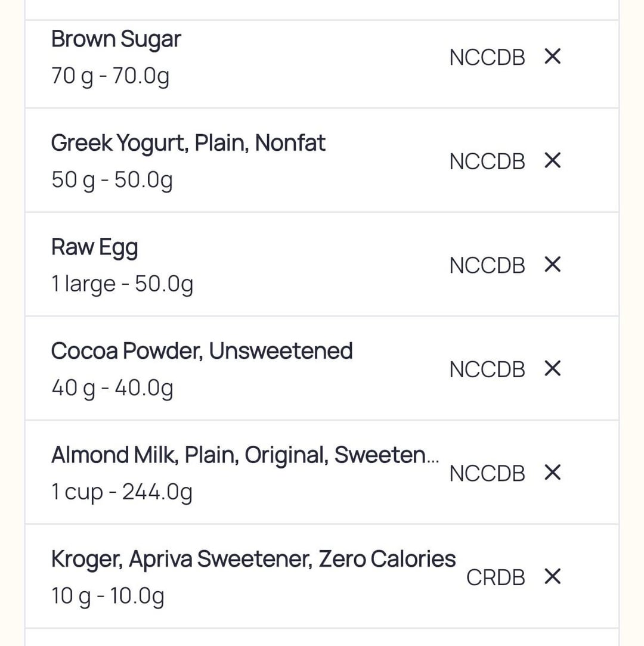Click the 1 large egg serving size

pyautogui.click(x=122, y=284)
